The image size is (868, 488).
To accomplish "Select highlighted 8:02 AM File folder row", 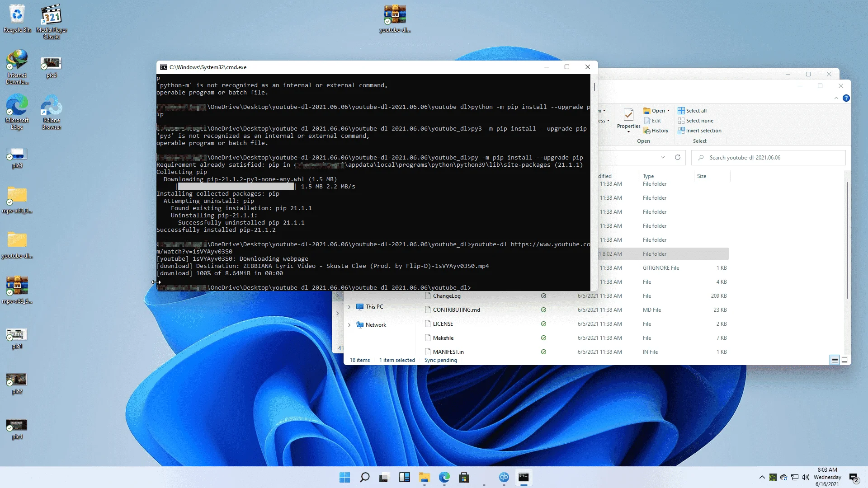I will 664,254.
